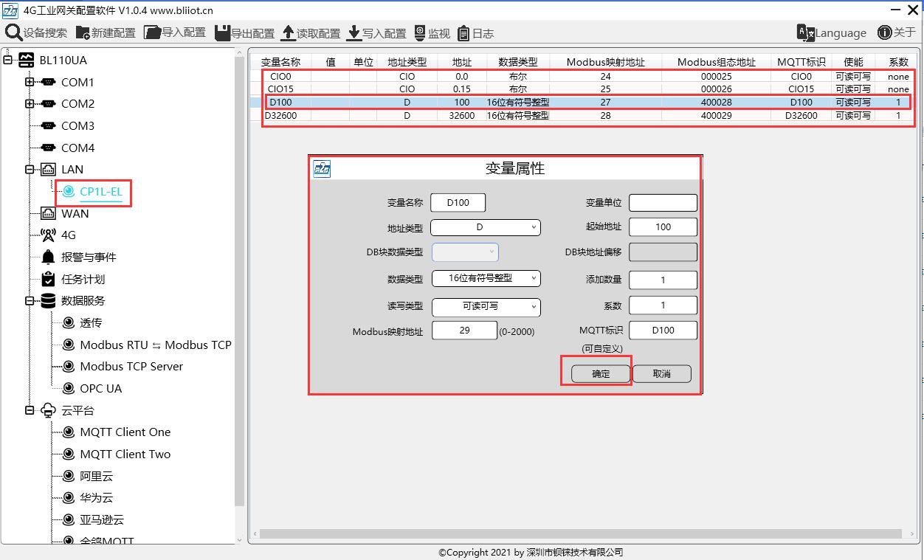
Task: Select the 数据服务 database icon
Action: (48, 301)
